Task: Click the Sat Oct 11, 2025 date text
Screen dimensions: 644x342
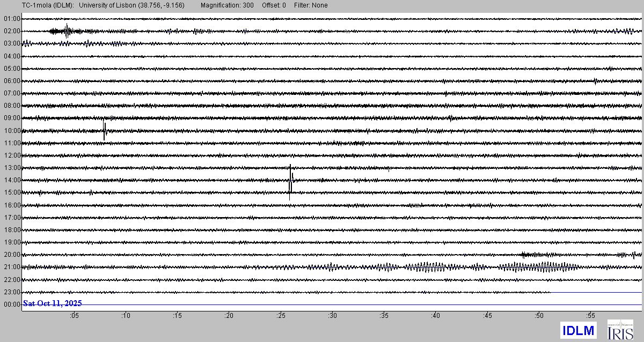Action: (52, 303)
